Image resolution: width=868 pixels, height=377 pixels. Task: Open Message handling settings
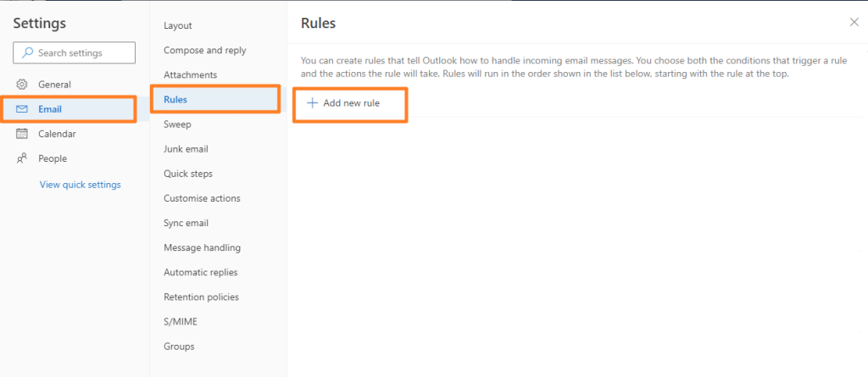point(202,247)
